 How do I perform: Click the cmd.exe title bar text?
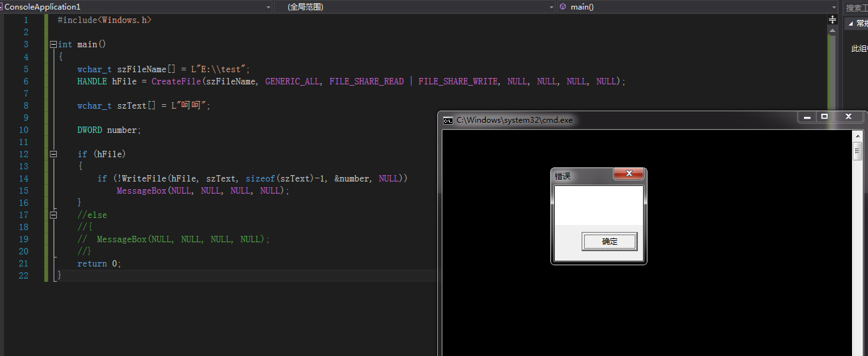[515, 120]
